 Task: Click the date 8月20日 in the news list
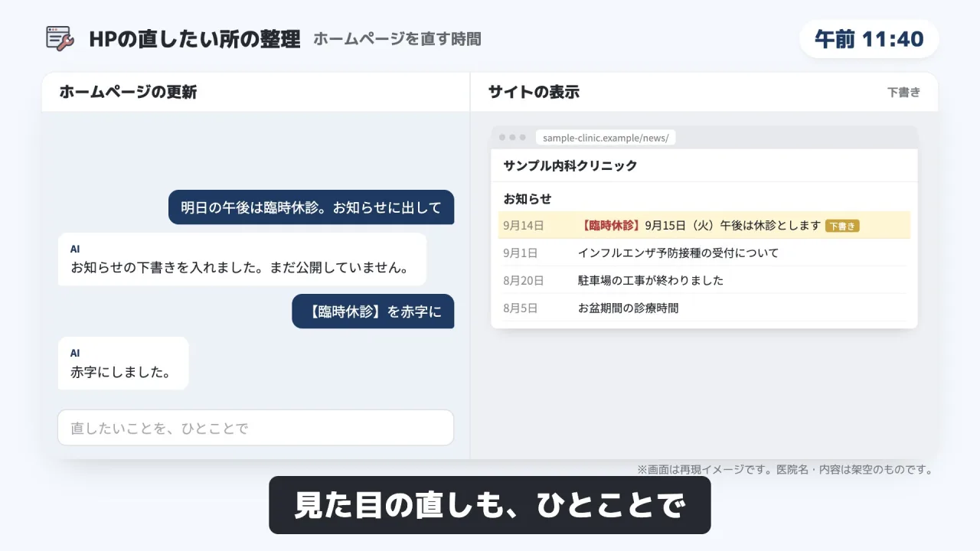pos(524,280)
